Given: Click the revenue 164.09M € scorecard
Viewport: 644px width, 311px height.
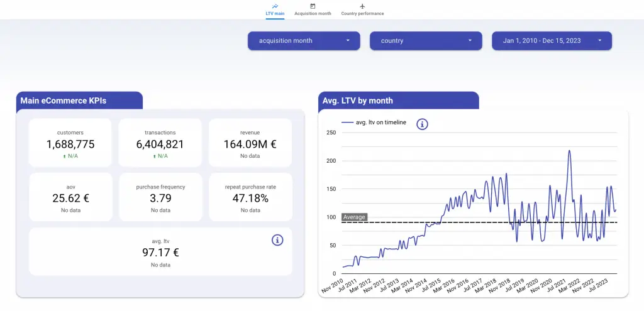Looking at the screenshot, I should pyautogui.click(x=250, y=143).
